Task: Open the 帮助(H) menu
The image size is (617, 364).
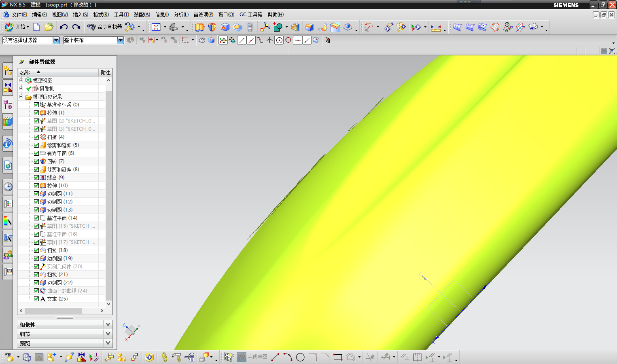Action: click(x=276, y=15)
